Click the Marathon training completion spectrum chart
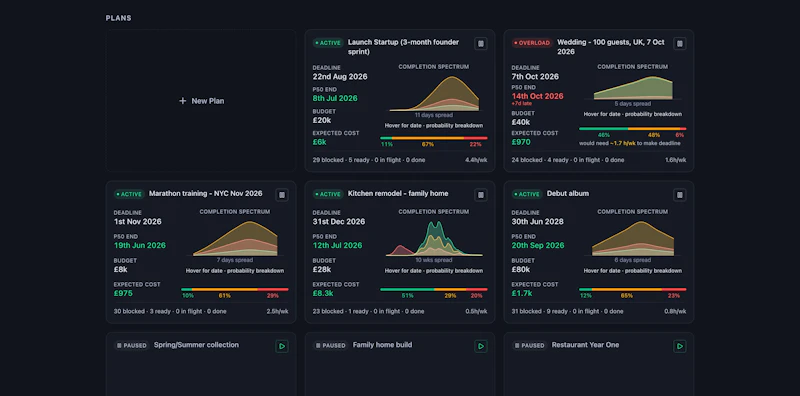Viewport: 800px width, 396px height. coord(235,238)
